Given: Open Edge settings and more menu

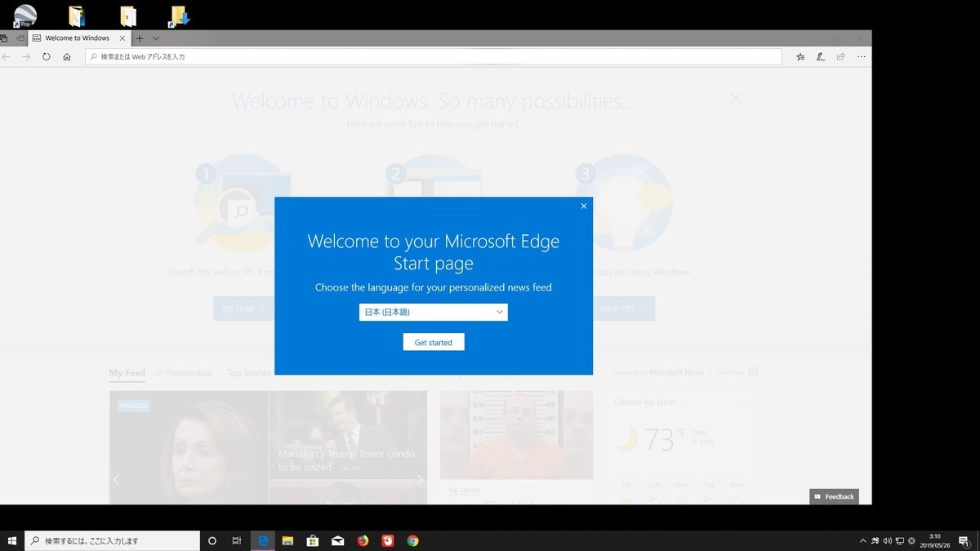Looking at the screenshot, I should 862,57.
